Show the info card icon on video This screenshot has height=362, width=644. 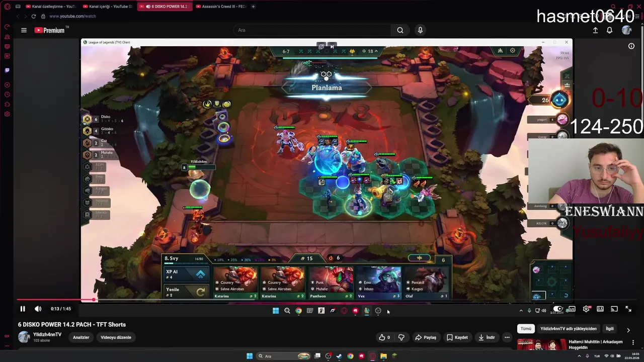[631, 46]
